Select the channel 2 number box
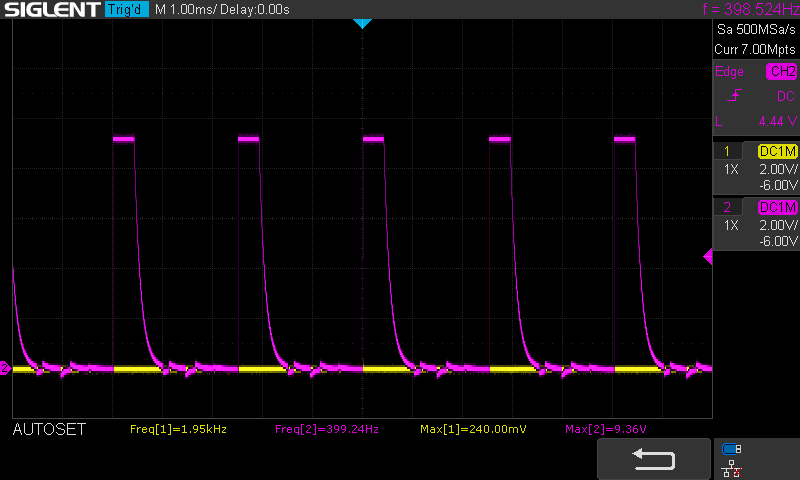Viewport: 800px width, 480px height. coord(727,207)
